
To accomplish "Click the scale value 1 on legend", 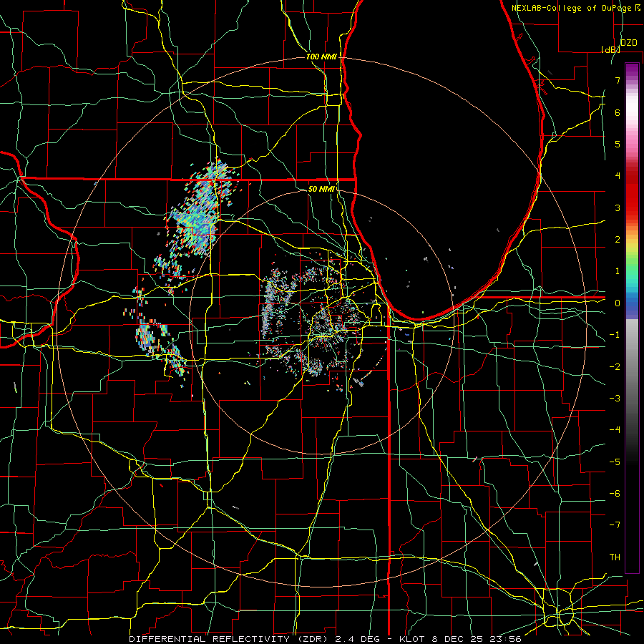I will coord(618,271).
